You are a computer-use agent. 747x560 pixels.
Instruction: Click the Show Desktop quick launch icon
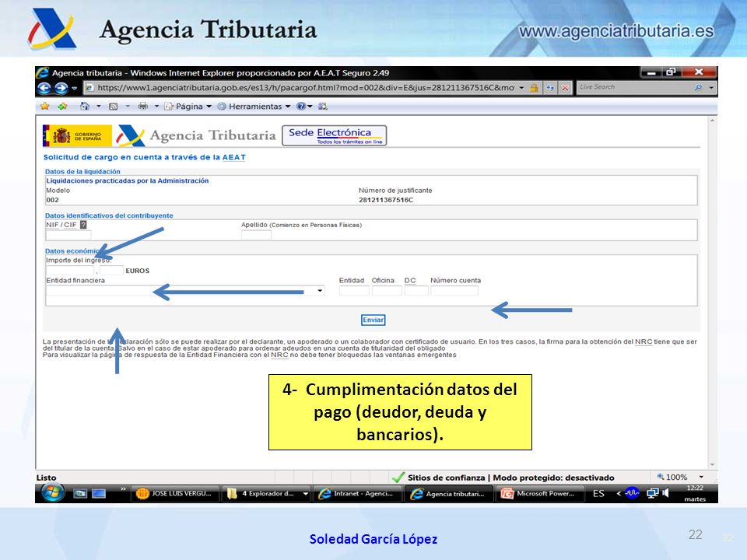coord(80,494)
